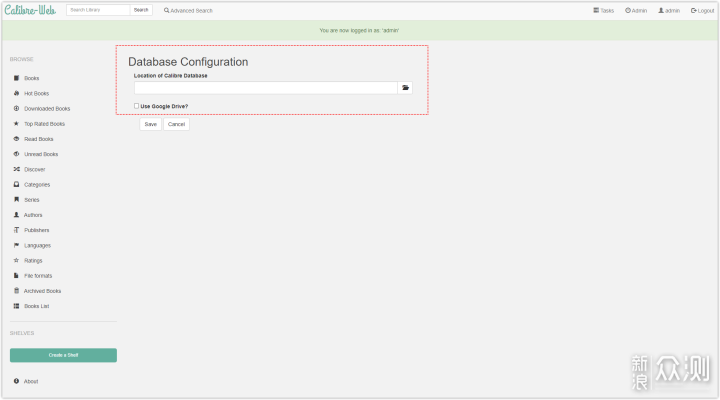Focus the Search Library input box
Screen dimensions: 720x400
pos(98,10)
